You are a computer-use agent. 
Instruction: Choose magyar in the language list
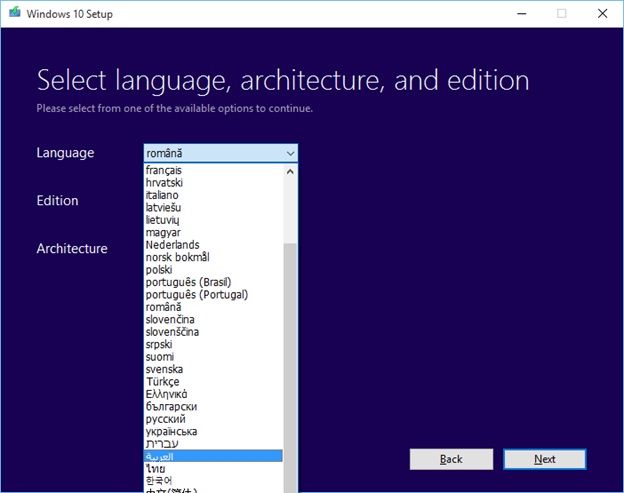(x=213, y=232)
